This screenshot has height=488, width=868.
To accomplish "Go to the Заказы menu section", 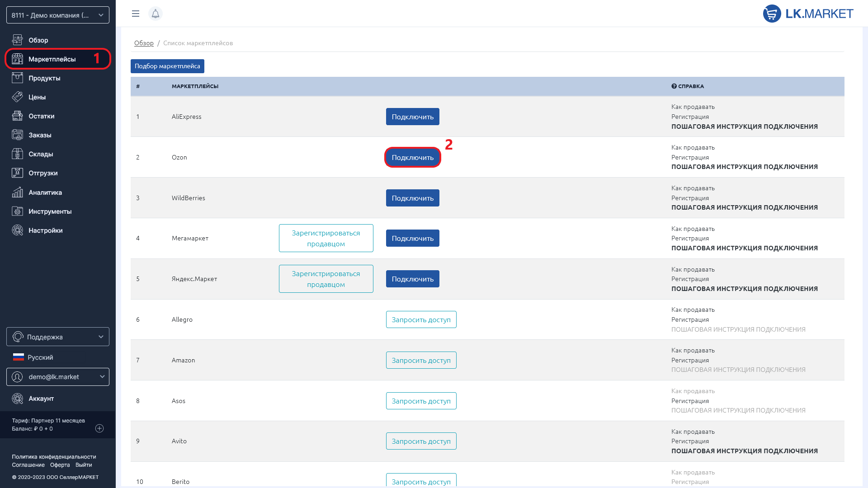I will (40, 135).
